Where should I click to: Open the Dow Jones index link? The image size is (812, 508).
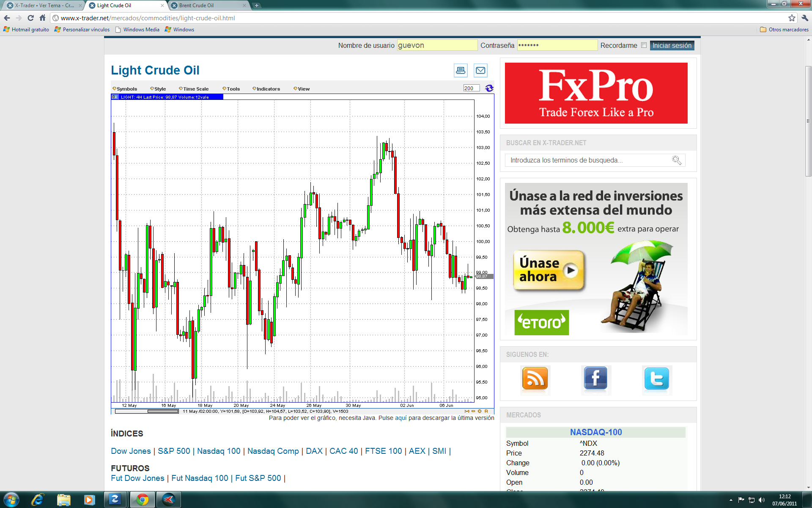point(131,451)
